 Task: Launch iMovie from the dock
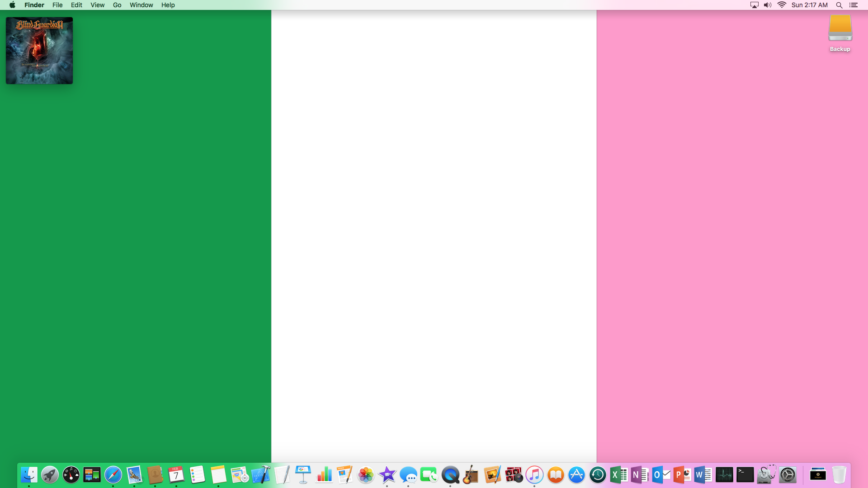(x=387, y=475)
